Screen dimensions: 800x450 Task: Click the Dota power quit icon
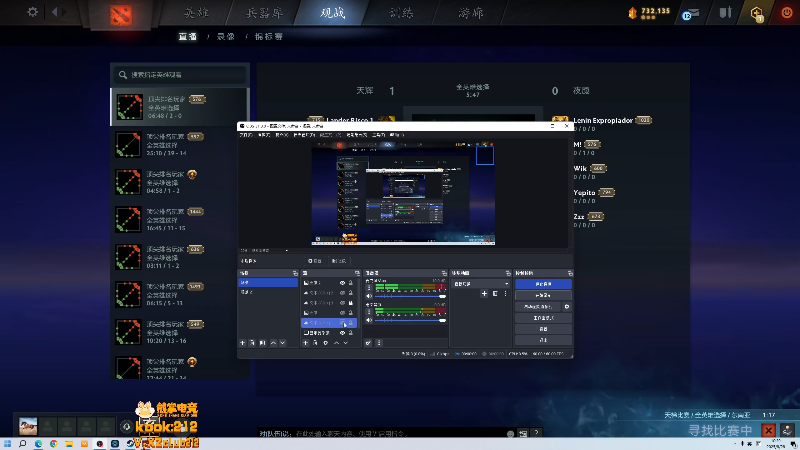pos(787,13)
